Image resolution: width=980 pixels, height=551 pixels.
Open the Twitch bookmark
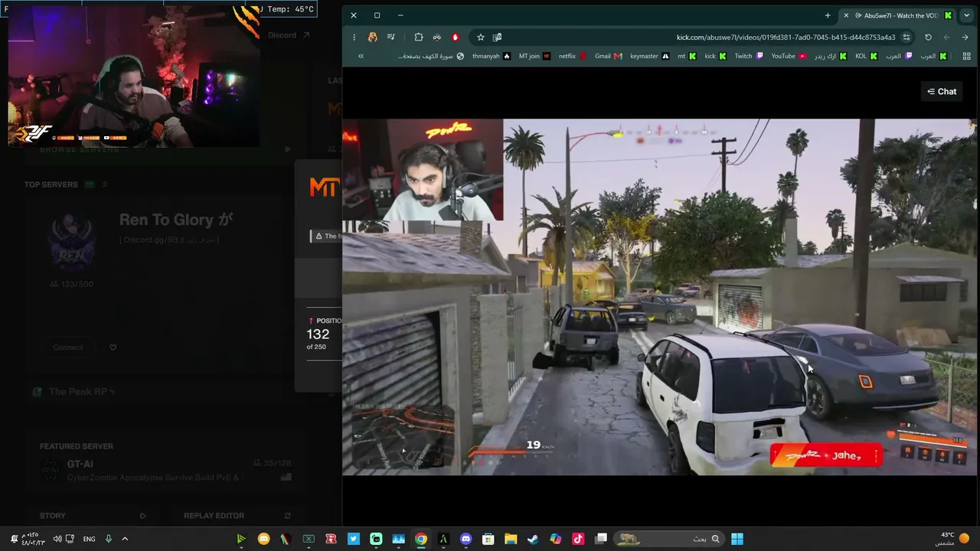pyautogui.click(x=749, y=56)
